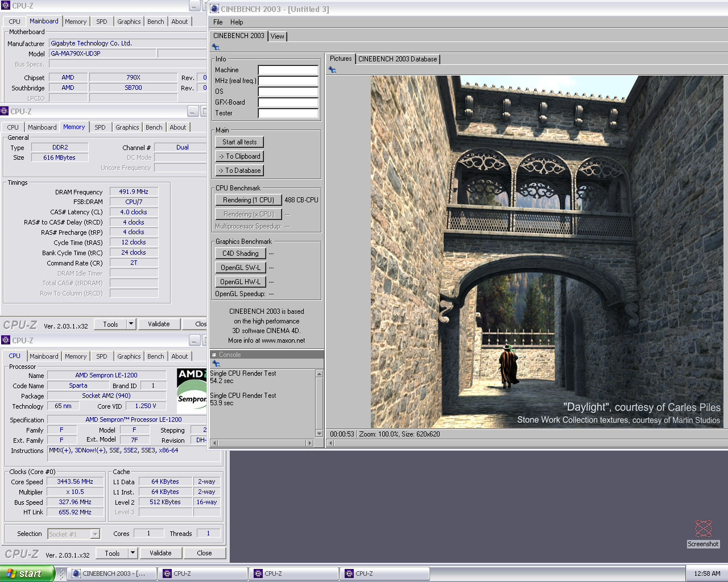Image resolution: width=728 pixels, height=582 pixels.
Task: Open the File menu in CINEBENCH
Action: [218, 22]
